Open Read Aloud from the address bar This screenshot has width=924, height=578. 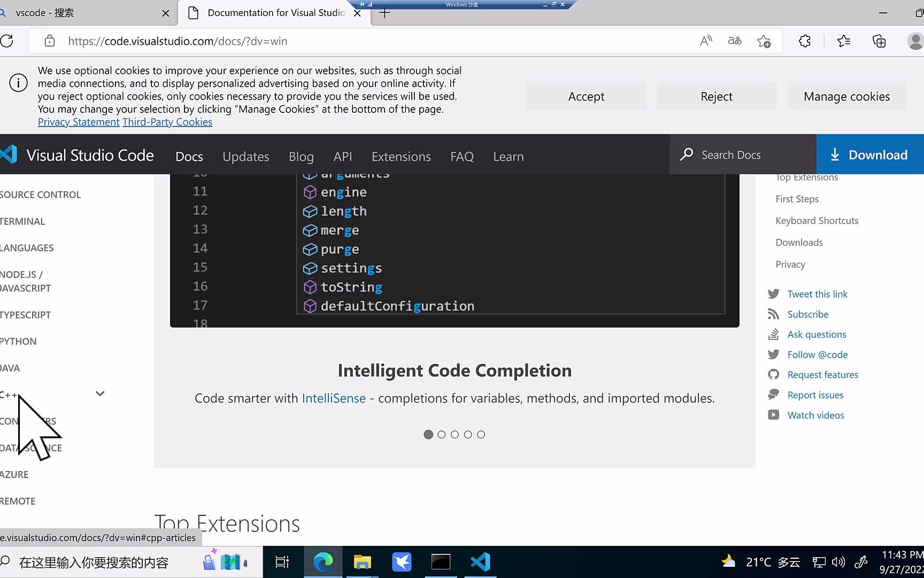[706, 41]
